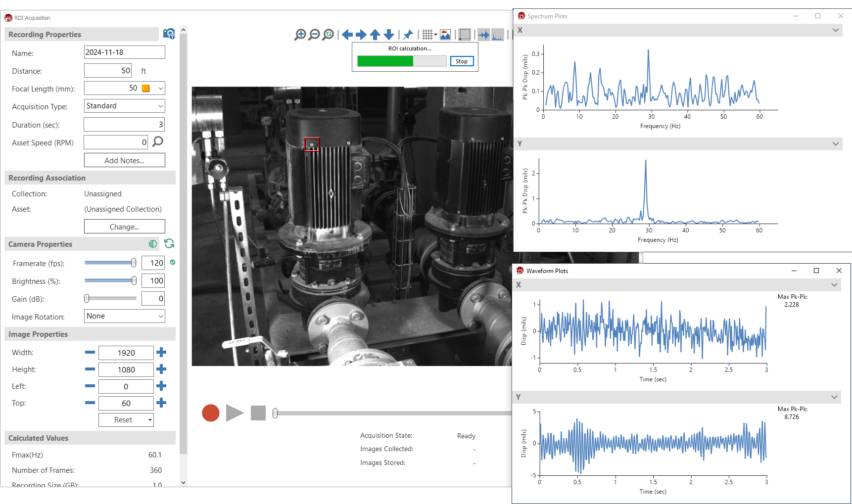Click the Add Notes button
Screen dimensions: 852x504
coord(124,160)
